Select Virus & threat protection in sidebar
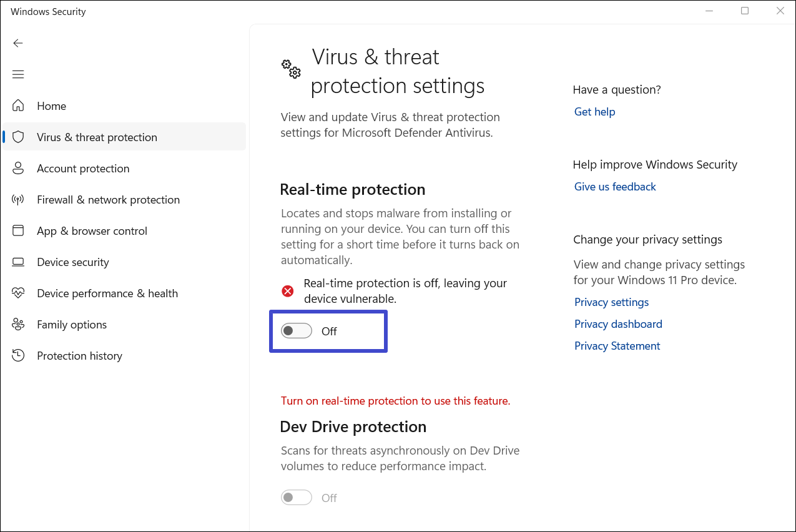The image size is (796, 532). (97, 137)
